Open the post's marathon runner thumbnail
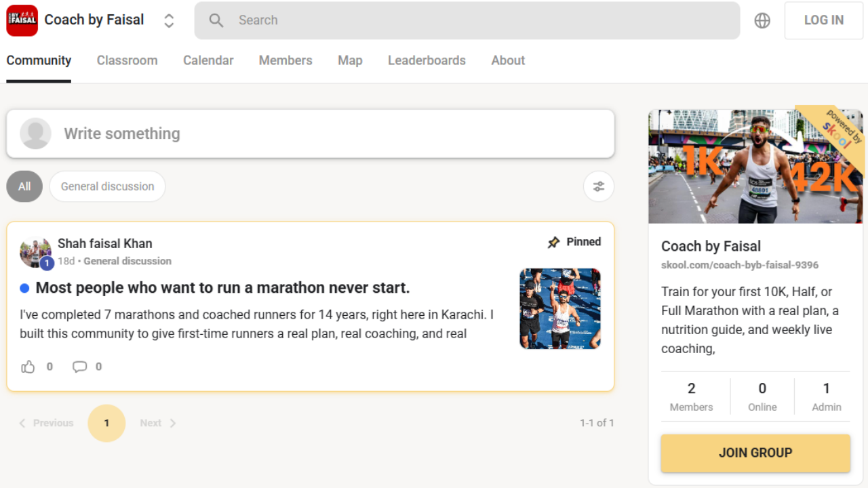This screenshot has width=868, height=488. [x=560, y=309]
